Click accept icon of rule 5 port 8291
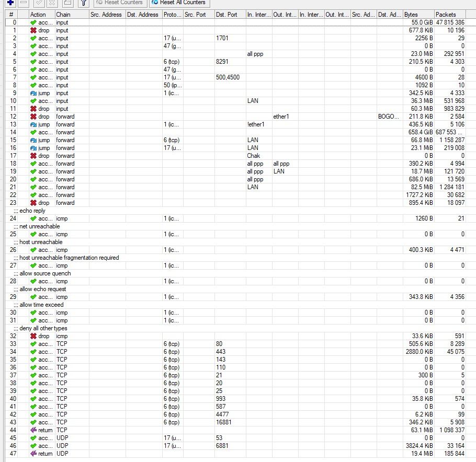The width and height of the screenshot is (476, 462). pos(33,62)
